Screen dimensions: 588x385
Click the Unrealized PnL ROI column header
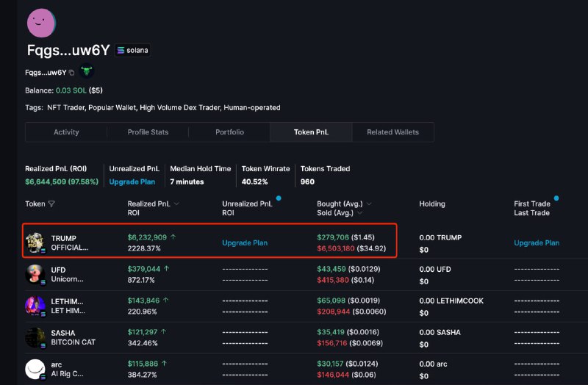tap(247, 209)
